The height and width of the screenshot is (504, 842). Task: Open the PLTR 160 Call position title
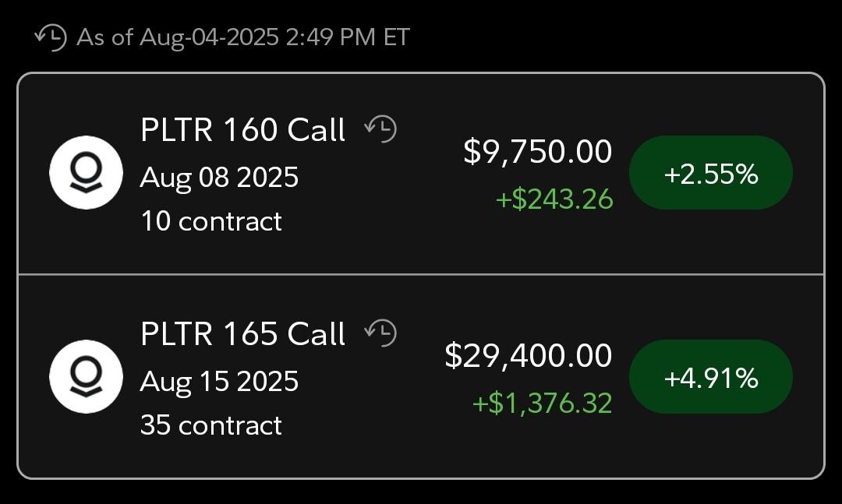pyautogui.click(x=242, y=130)
